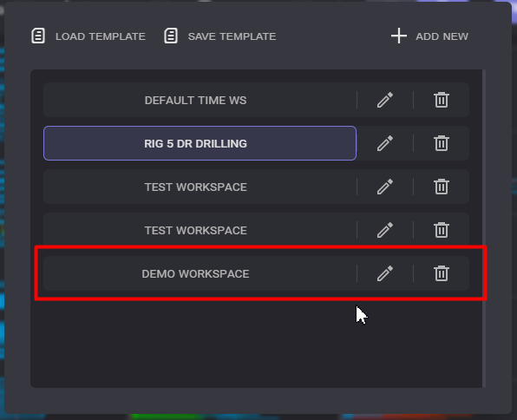Click the pencil icon for RIG 5 DR DRILLING

coord(385,143)
